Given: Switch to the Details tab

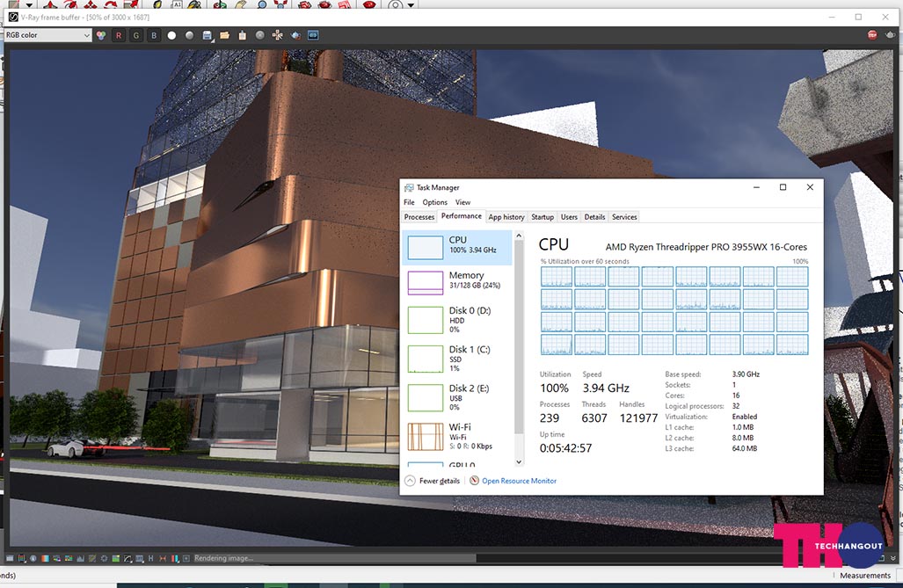Looking at the screenshot, I should 595,217.
